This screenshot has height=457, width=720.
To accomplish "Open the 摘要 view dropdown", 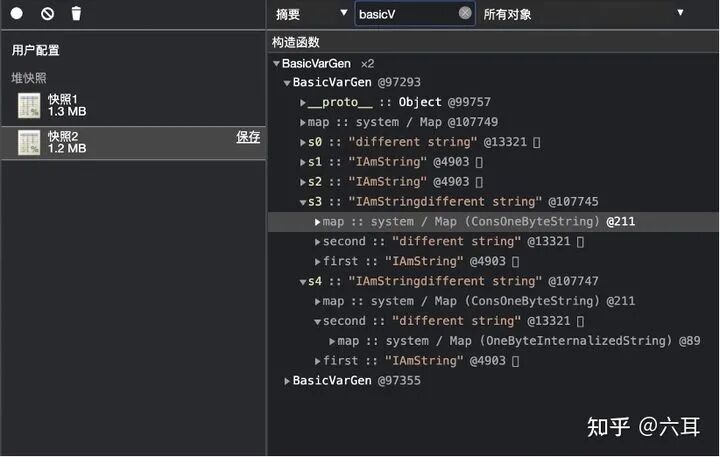I will click(x=311, y=14).
